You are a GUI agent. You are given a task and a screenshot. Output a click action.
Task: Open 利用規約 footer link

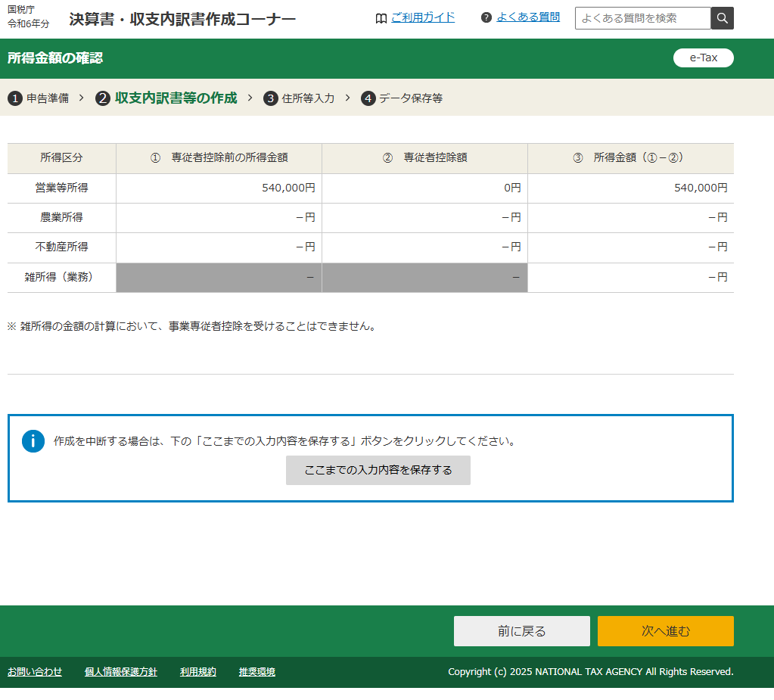(198, 672)
